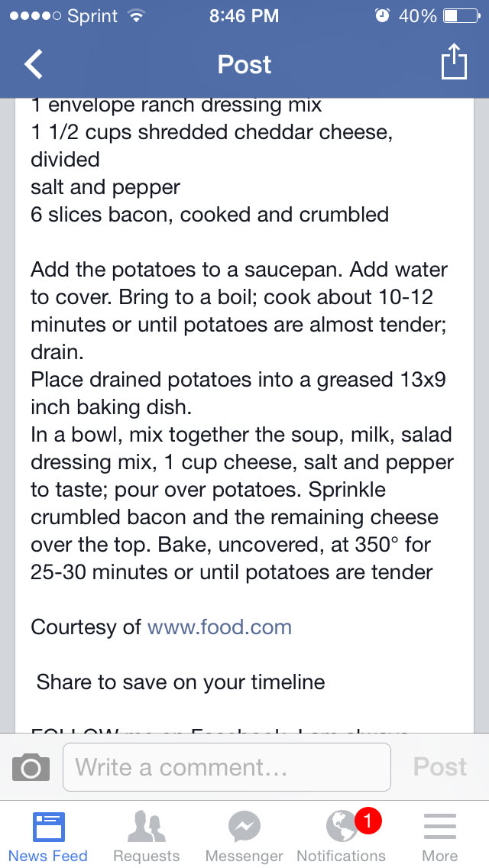This screenshot has width=489, height=868.
Task: Tap the red notification badge showing 1
Action: pyautogui.click(x=368, y=821)
